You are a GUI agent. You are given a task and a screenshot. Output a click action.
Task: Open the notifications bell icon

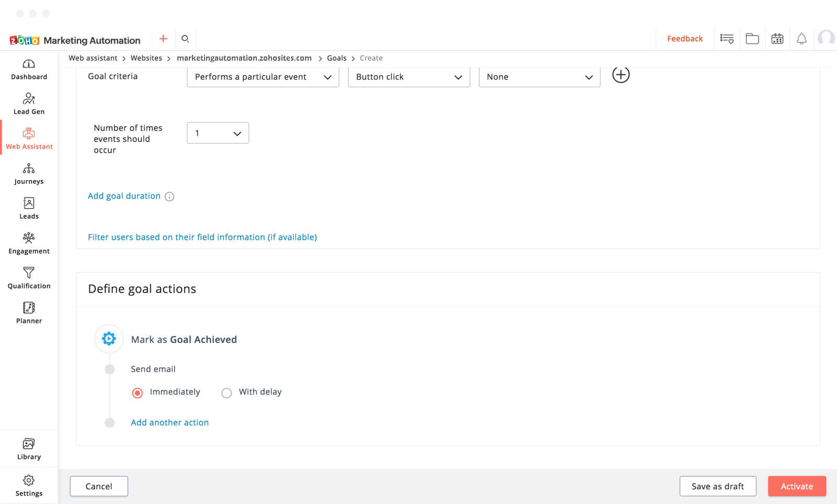[801, 39]
